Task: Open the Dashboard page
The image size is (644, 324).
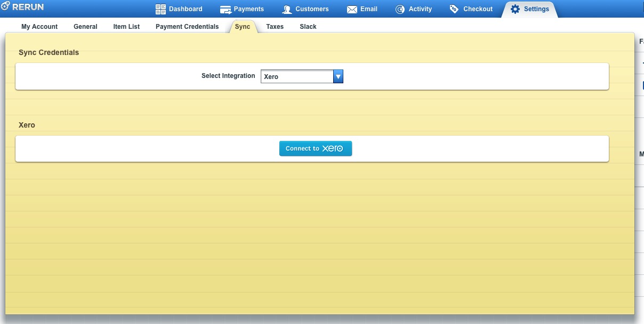Action: click(179, 9)
